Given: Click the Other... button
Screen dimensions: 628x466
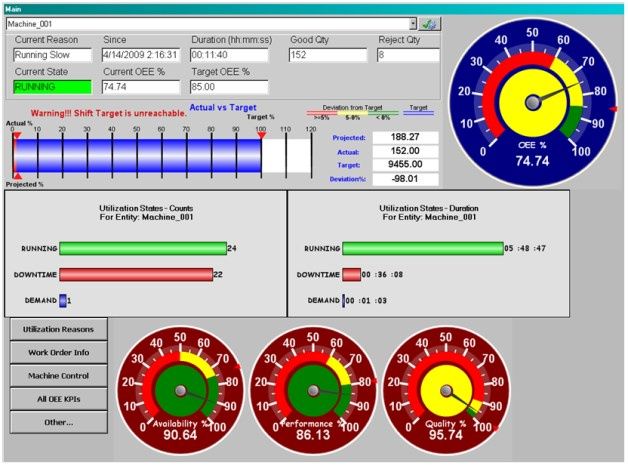Looking at the screenshot, I should click(58, 422).
